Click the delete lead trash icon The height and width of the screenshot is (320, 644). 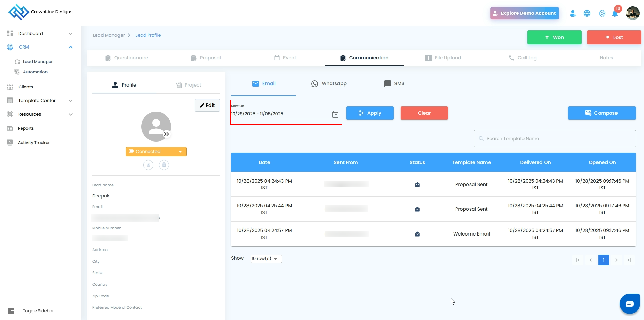(164, 165)
